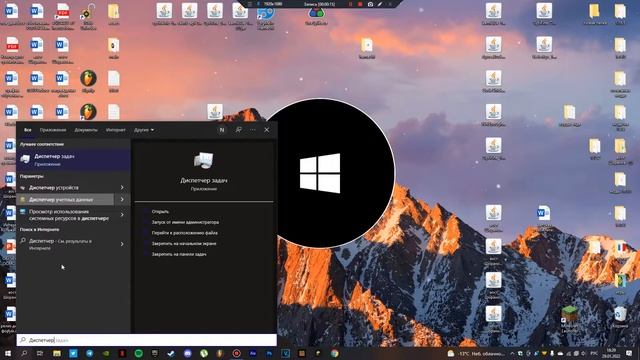Focus the search box containing Диспетчер

(147, 340)
